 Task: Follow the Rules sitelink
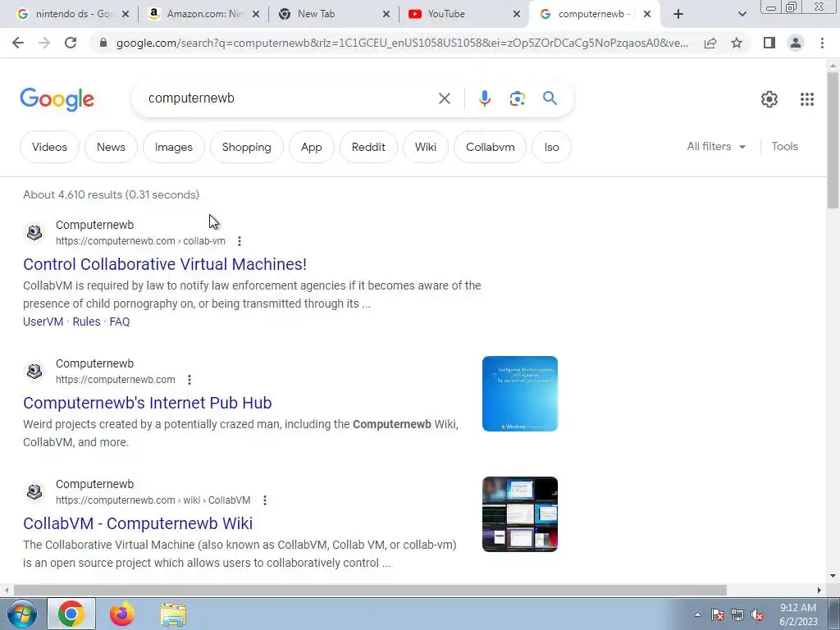pyautogui.click(x=86, y=322)
